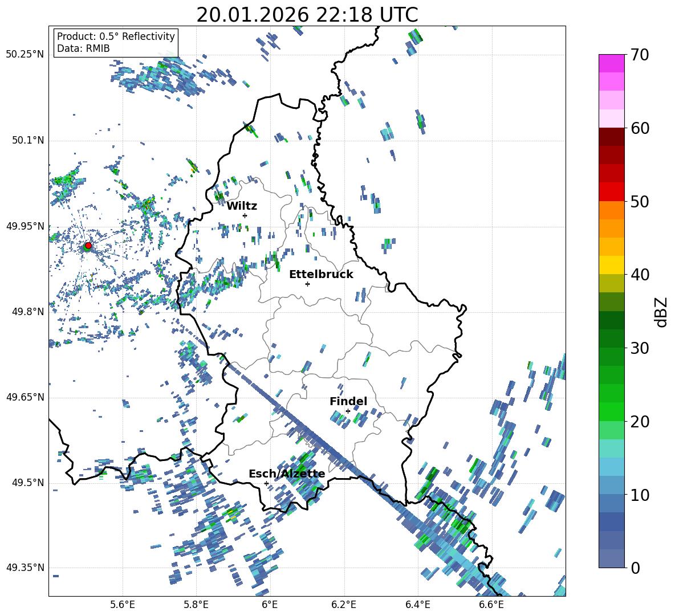675x616 pixels.
Task: Click the 5.8°E longitude label
Action: (196, 605)
